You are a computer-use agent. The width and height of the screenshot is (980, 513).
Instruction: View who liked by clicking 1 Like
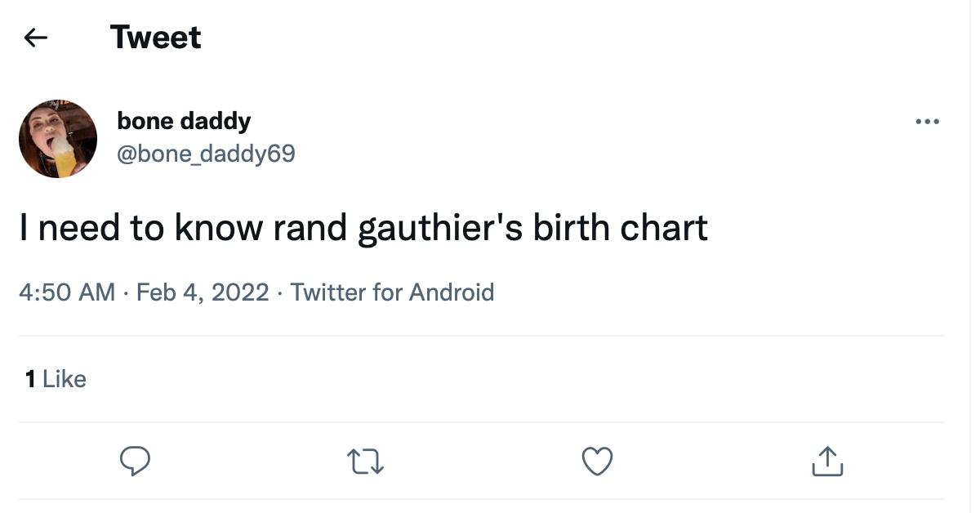(52, 378)
